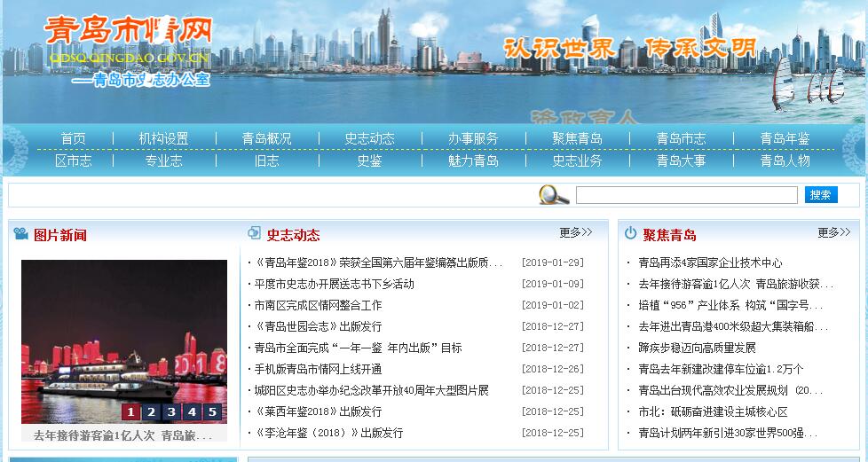This screenshot has height=462, width=868.
Task: Click 更多>> in the 史志动态 section
Action: [x=576, y=232]
